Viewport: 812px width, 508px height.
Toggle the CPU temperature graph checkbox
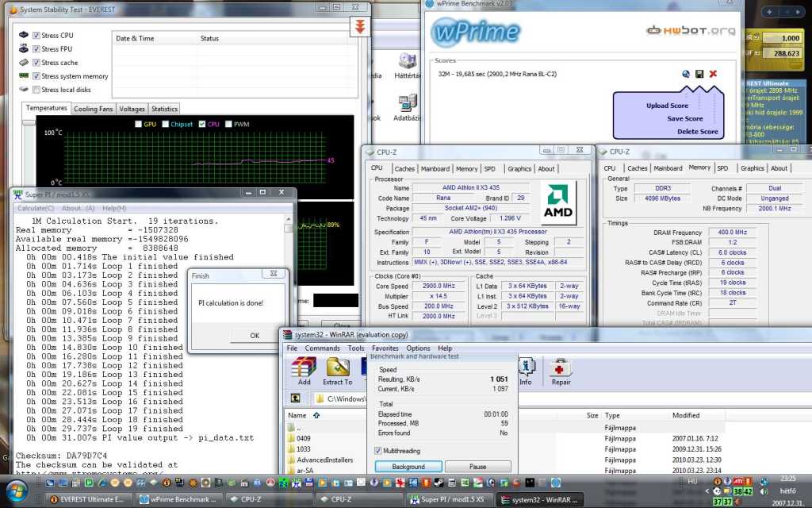point(202,124)
